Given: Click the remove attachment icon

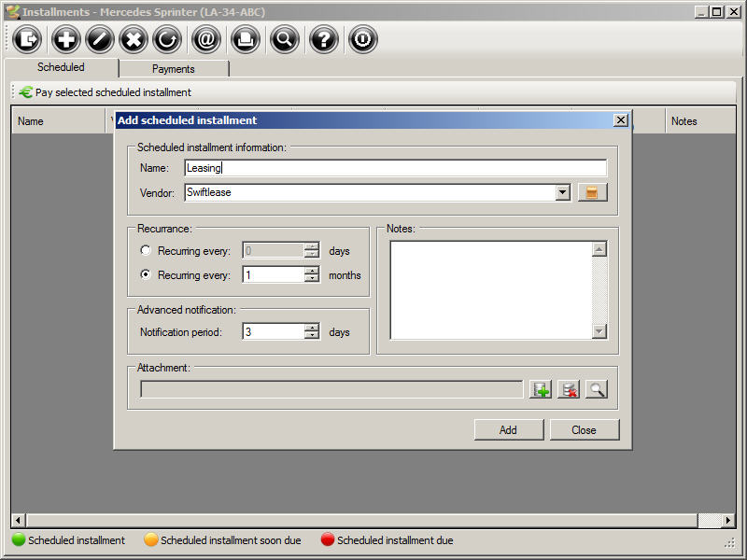Looking at the screenshot, I should tap(568, 389).
